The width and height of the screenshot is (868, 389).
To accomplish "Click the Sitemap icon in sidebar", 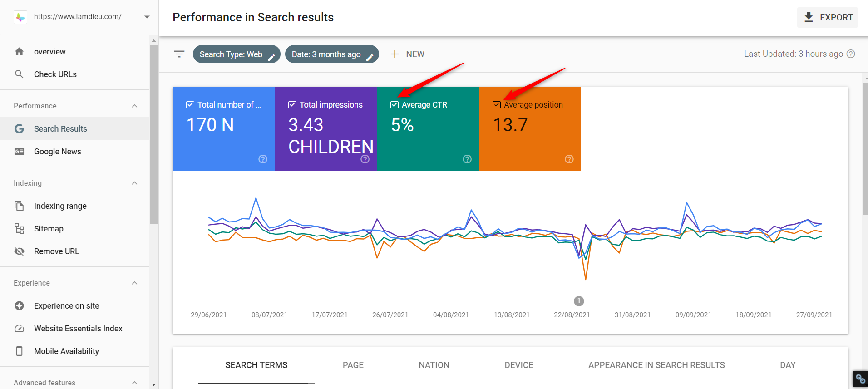I will 19,228.
